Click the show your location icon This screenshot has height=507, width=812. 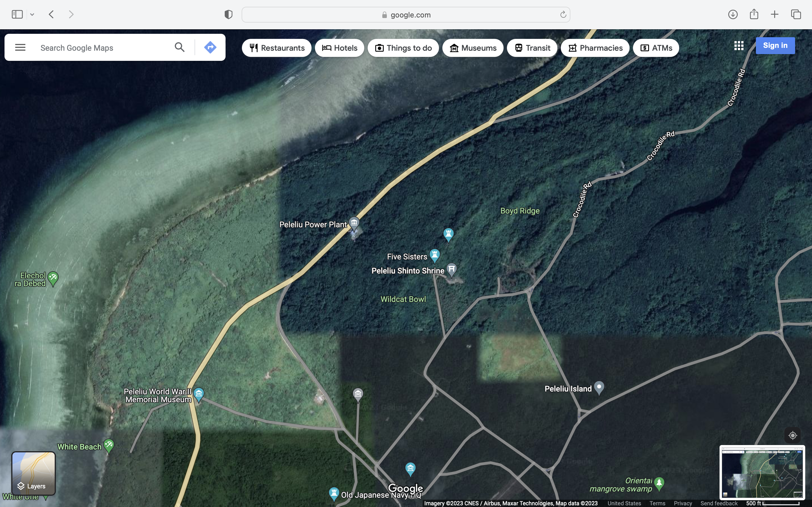click(x=793, y=435)
